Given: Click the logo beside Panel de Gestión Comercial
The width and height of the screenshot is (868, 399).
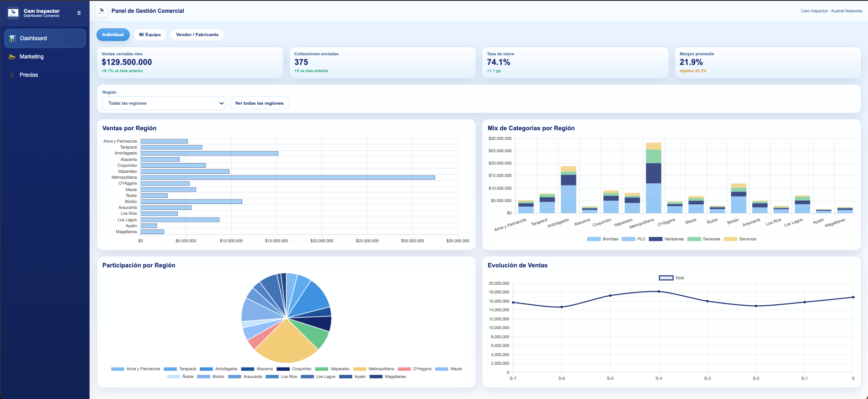Looking at the screenshot, I should 101,11.
